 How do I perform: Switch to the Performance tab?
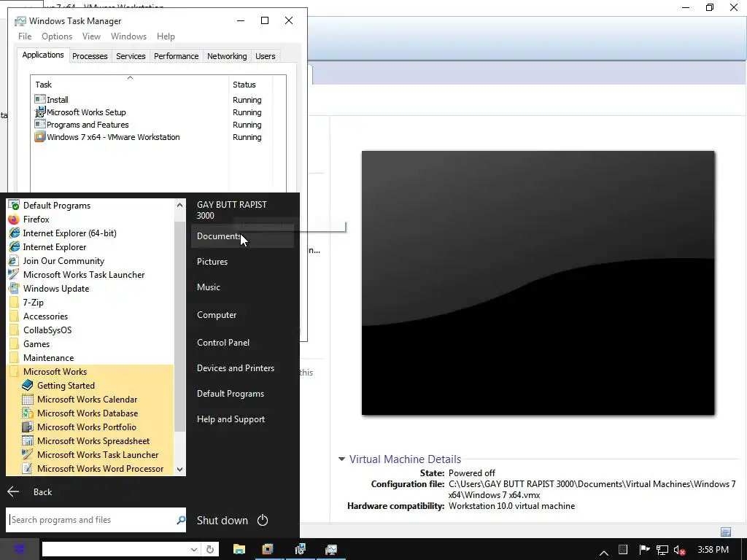coord(176,56)
